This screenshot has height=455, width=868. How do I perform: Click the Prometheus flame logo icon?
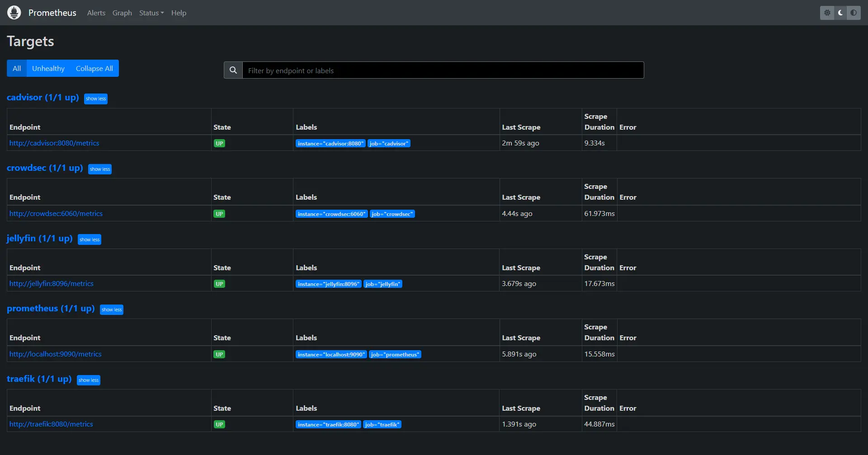click(14, 13)
